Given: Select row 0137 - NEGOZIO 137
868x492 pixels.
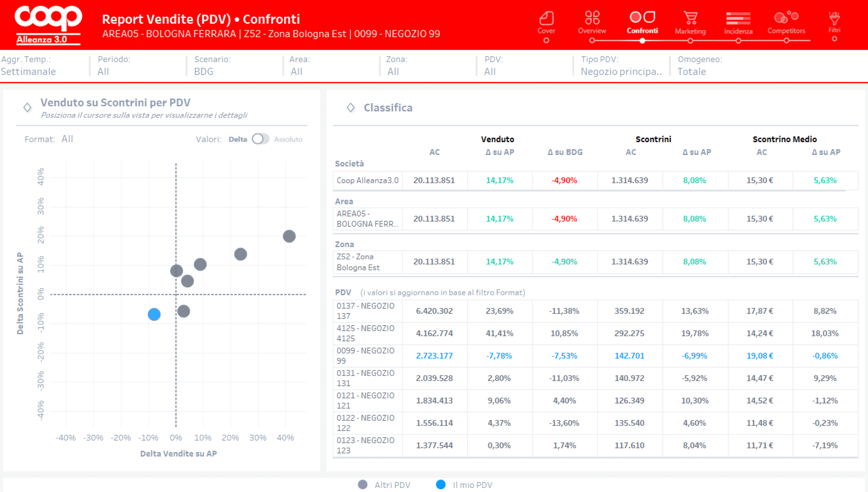Looking at the screenshot, I should 595,311.
